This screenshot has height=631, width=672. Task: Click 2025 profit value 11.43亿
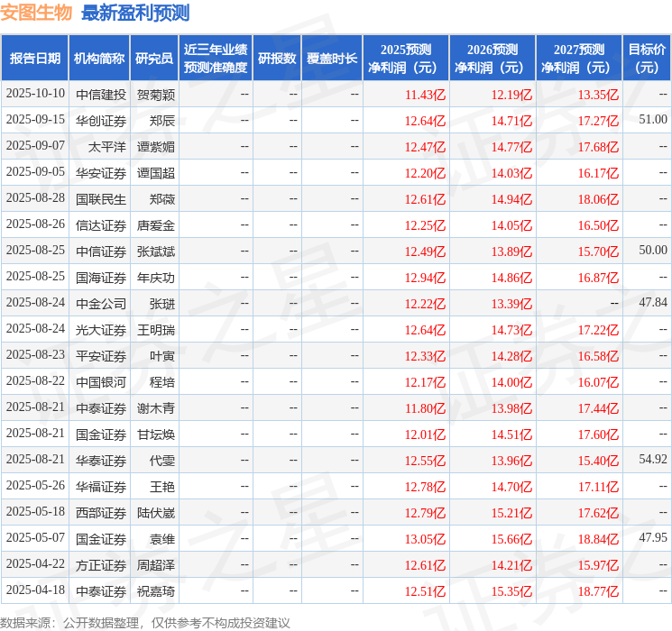[425, 95]
